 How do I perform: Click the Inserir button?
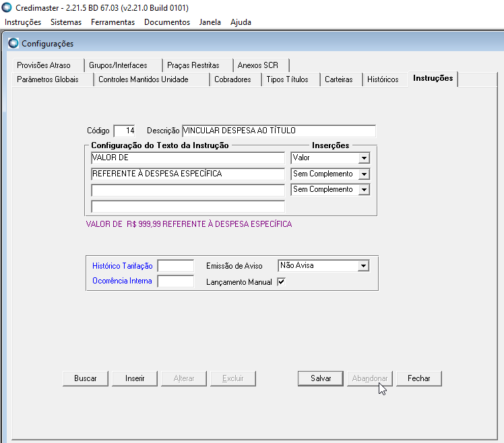[135, 378]
